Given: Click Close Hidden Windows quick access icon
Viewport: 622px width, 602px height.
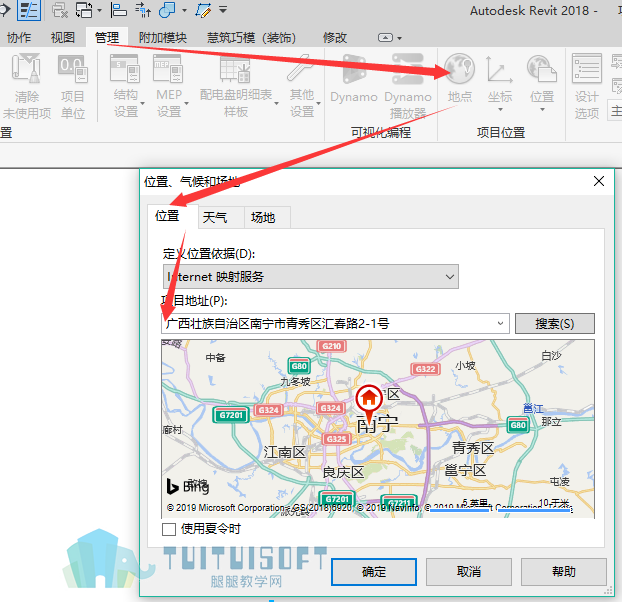Looking at the screenshot, I should (x=60, y=10).
